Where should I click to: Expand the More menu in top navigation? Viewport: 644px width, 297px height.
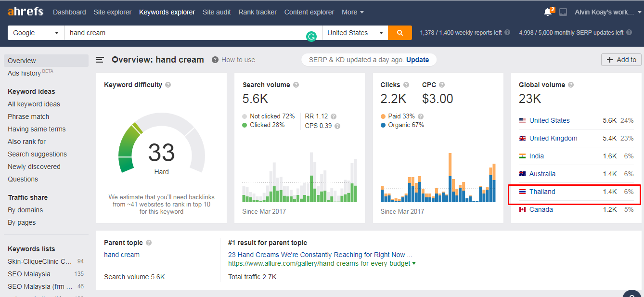click(353, 12)
